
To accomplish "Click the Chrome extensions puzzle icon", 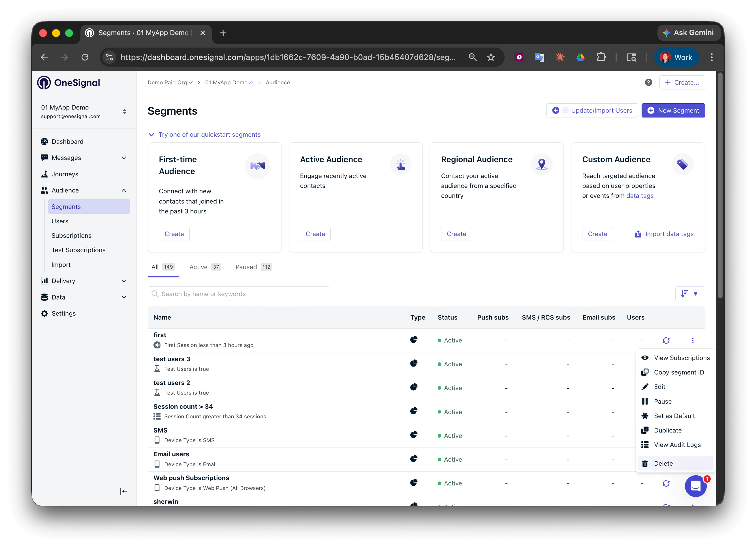I will [x=601, y=57].
